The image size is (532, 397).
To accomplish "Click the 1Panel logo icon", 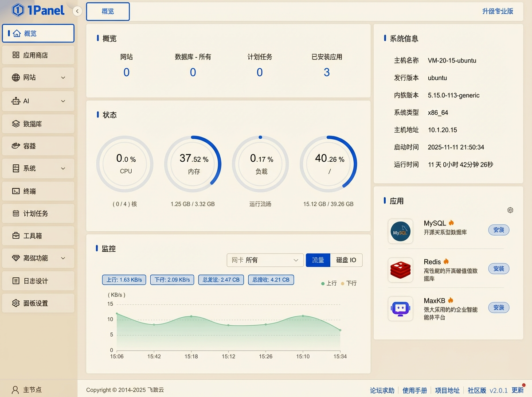I will tap(18, 10).
